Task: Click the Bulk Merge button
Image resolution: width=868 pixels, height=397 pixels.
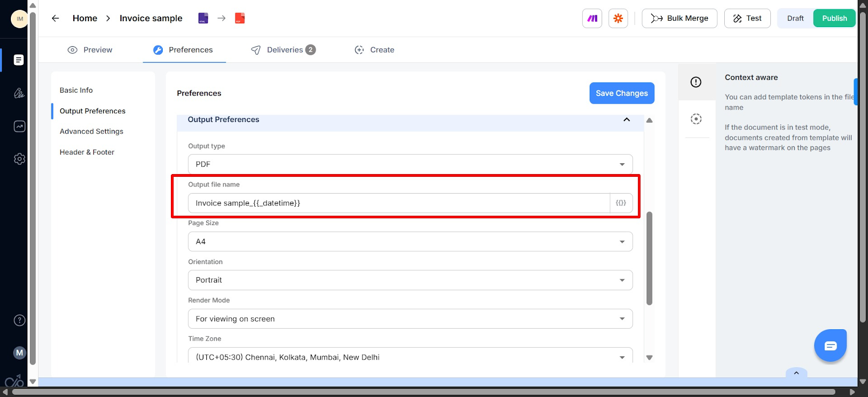Action: [x=679, y=18]
